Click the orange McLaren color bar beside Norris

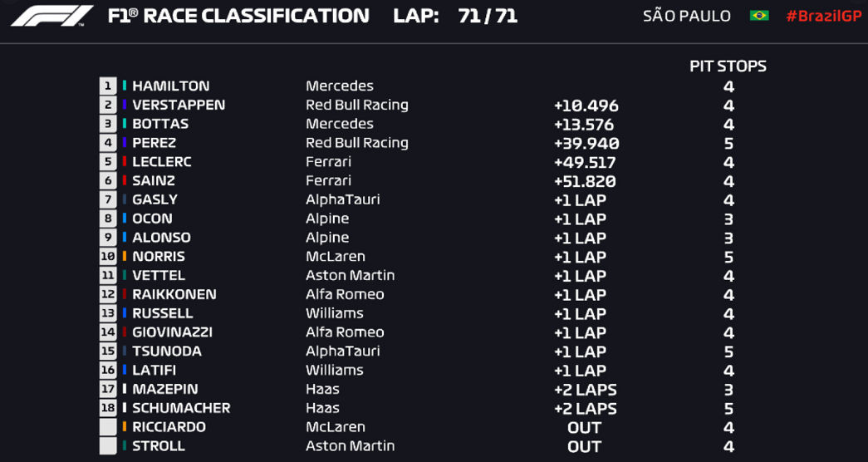tap(125, 257)
